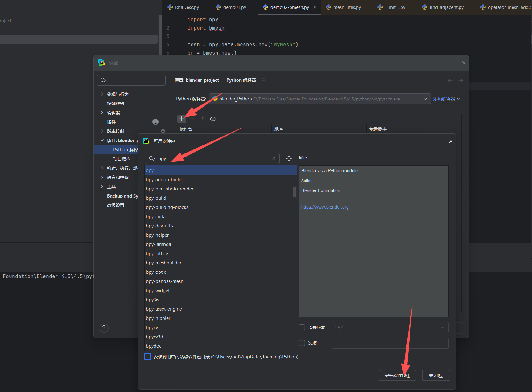
Task: Select bpy_asset_engine package
Action: [221, 309]
